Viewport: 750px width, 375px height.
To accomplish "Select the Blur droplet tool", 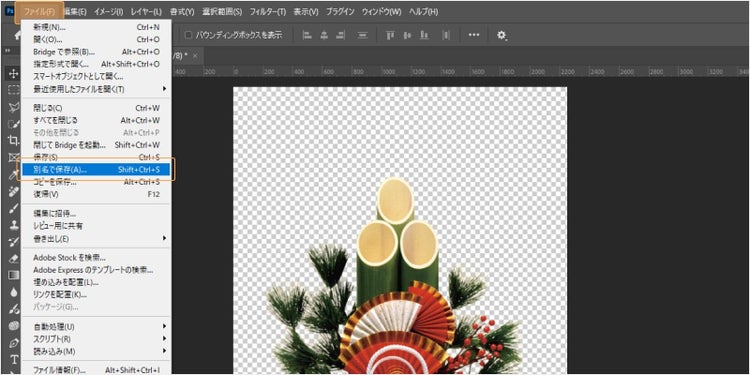I will 13,292.
